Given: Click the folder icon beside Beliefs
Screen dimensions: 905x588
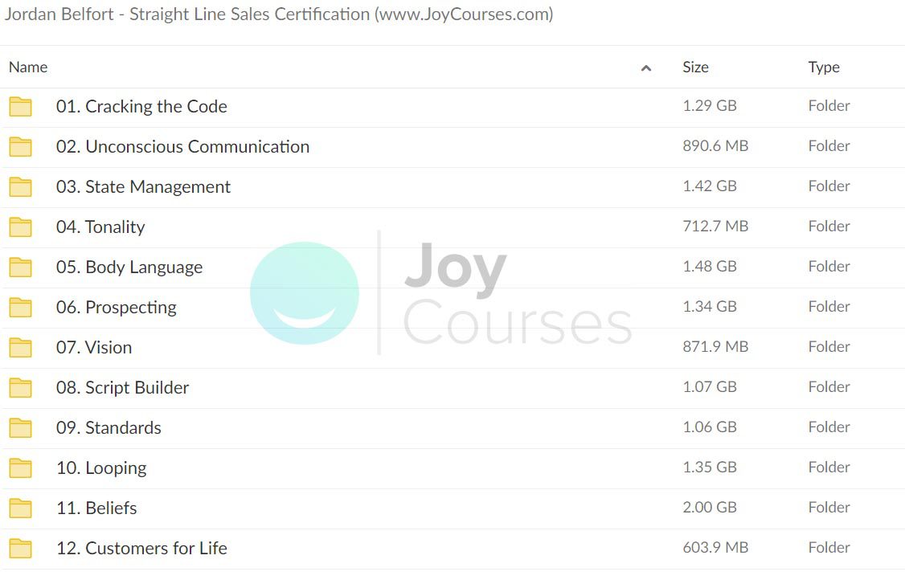Looking at the screenshot, I should [x=20, y=508].
